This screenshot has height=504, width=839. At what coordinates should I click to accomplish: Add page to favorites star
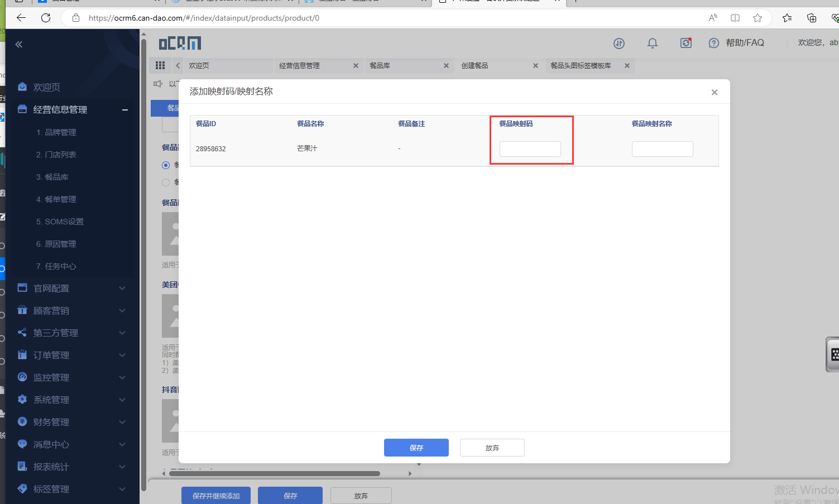(758, 18)
